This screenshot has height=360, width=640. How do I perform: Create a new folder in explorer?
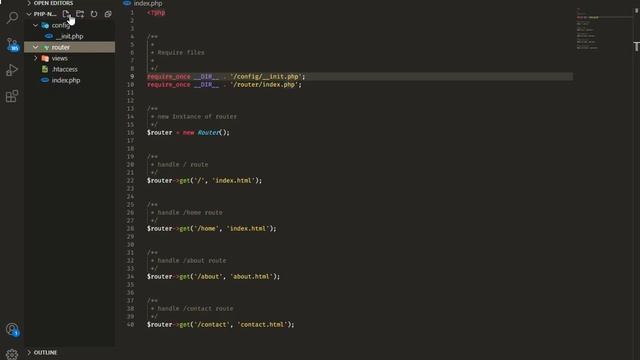tap(80, 14)
